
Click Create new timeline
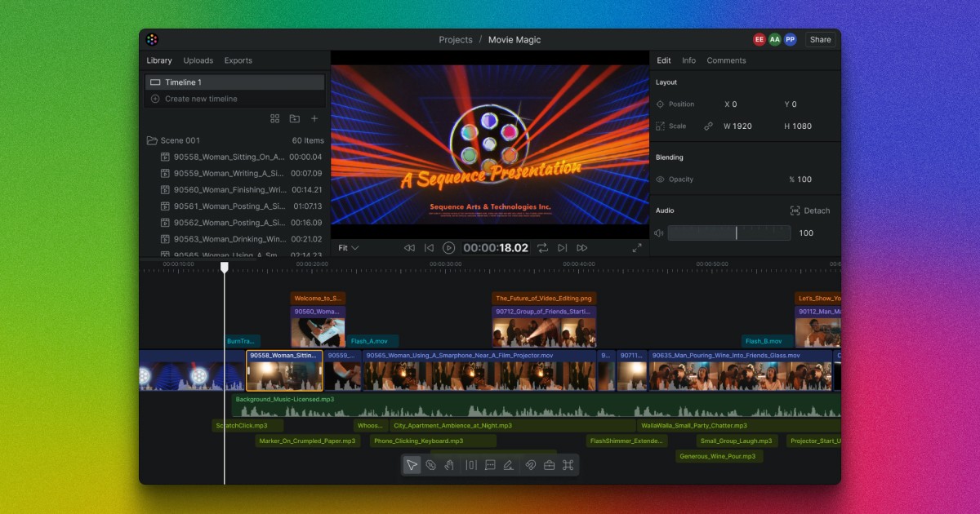pos(235,99)
